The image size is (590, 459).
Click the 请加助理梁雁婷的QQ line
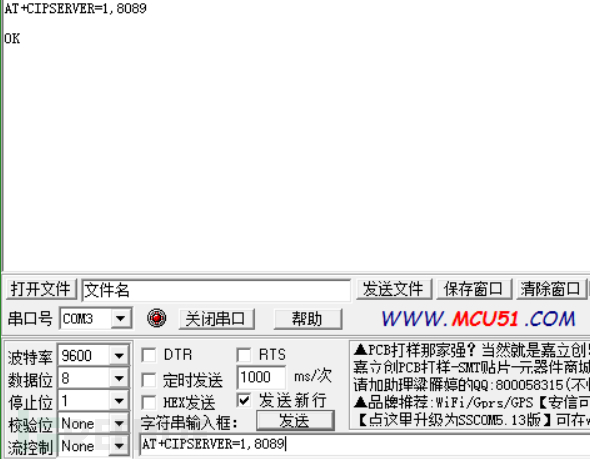[x=471, y=385]
